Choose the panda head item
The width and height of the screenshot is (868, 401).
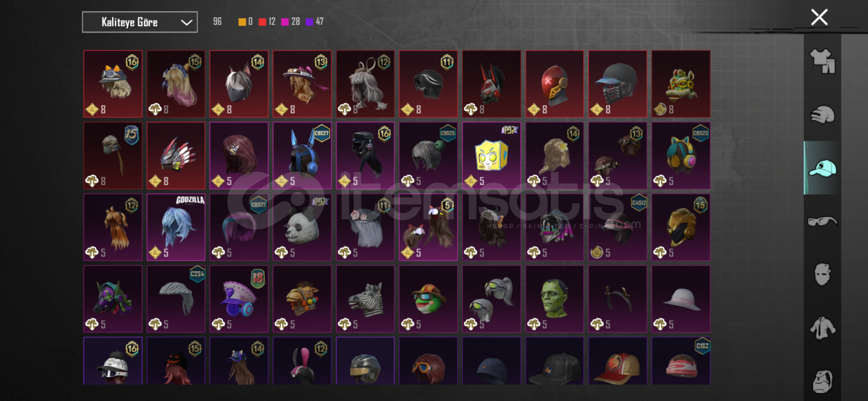302,227
